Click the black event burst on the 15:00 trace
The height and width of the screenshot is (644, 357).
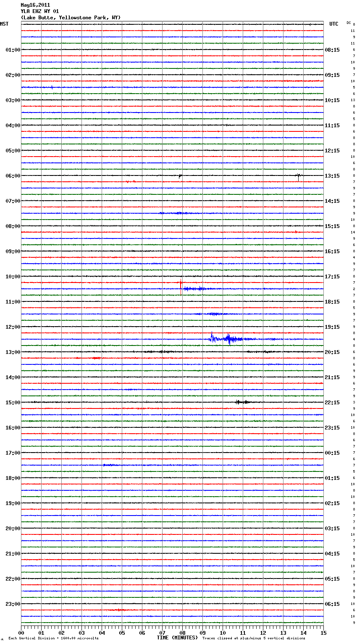point(243,402)
